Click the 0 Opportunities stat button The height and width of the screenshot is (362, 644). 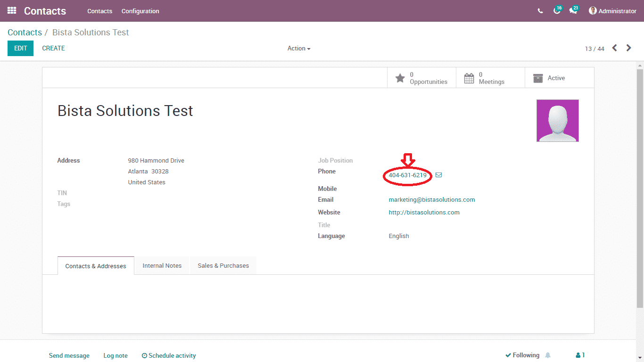[x=421, y=78]
